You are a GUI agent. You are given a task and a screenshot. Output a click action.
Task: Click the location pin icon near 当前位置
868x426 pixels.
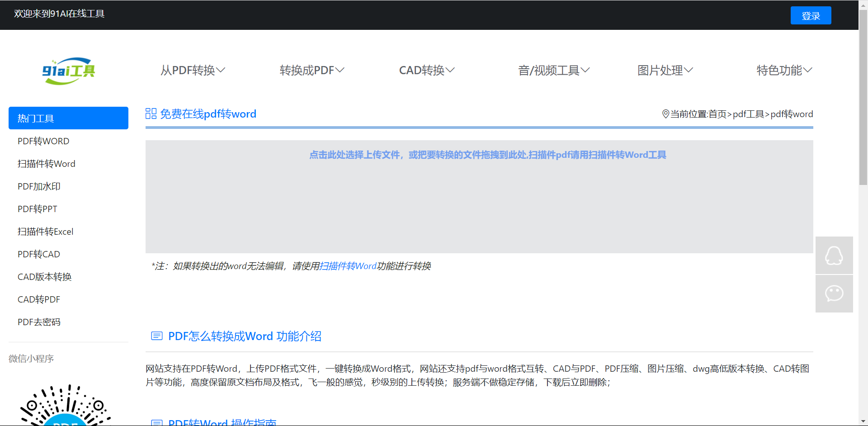665,114
